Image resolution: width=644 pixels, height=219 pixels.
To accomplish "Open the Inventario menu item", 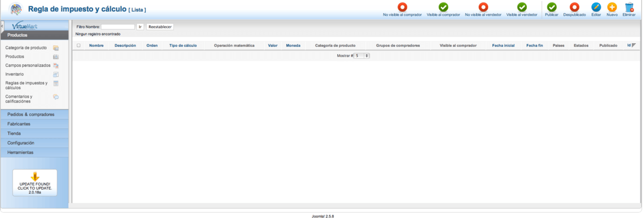I will [15, 74].
